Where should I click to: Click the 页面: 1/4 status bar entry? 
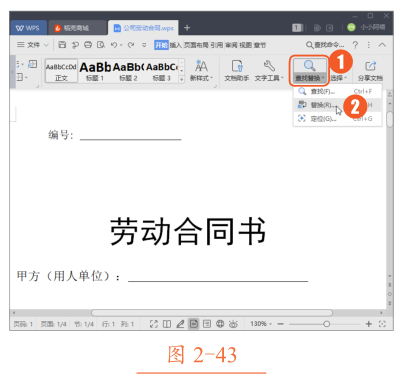(x=53, y=324)
